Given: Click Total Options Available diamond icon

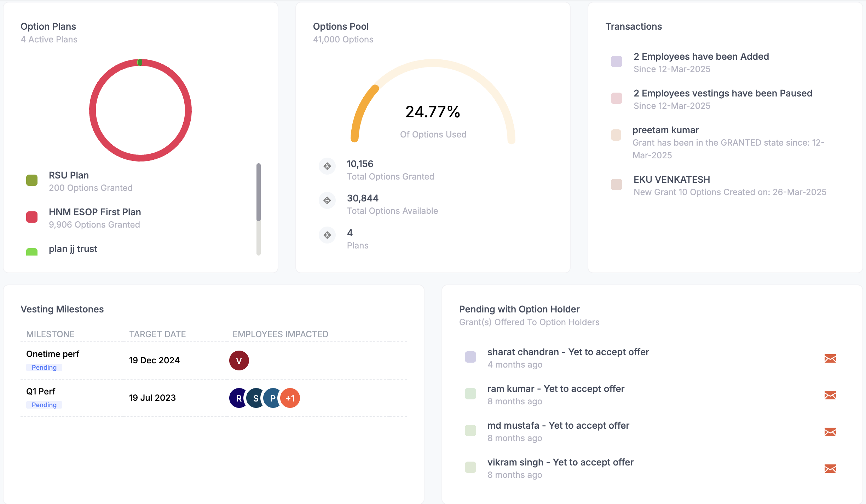Looking at the screenshot, I should click(x=327, y=200).
